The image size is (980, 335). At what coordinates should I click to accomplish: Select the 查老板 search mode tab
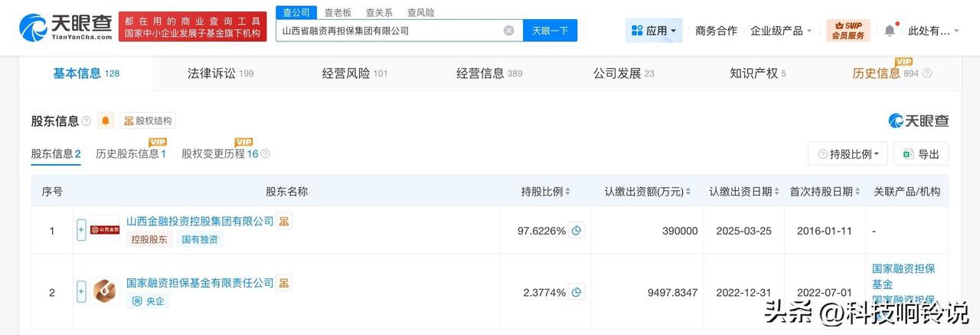click(x=338, y=12)
